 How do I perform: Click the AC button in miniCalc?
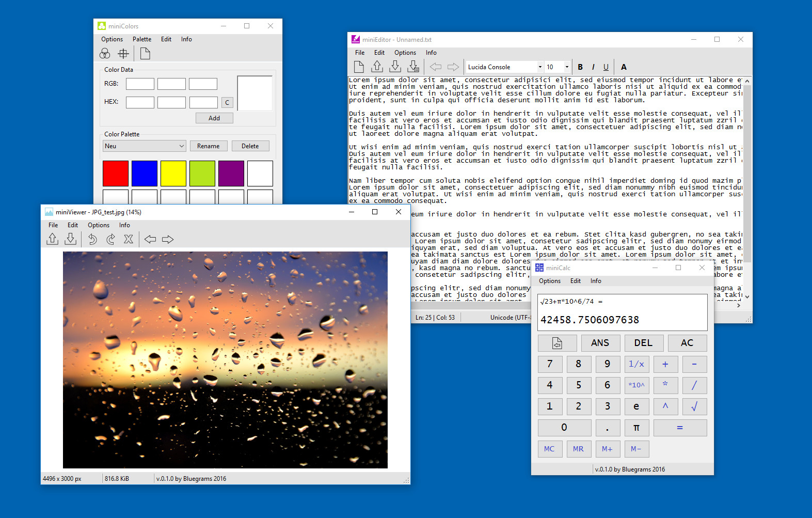pos(687,343)
